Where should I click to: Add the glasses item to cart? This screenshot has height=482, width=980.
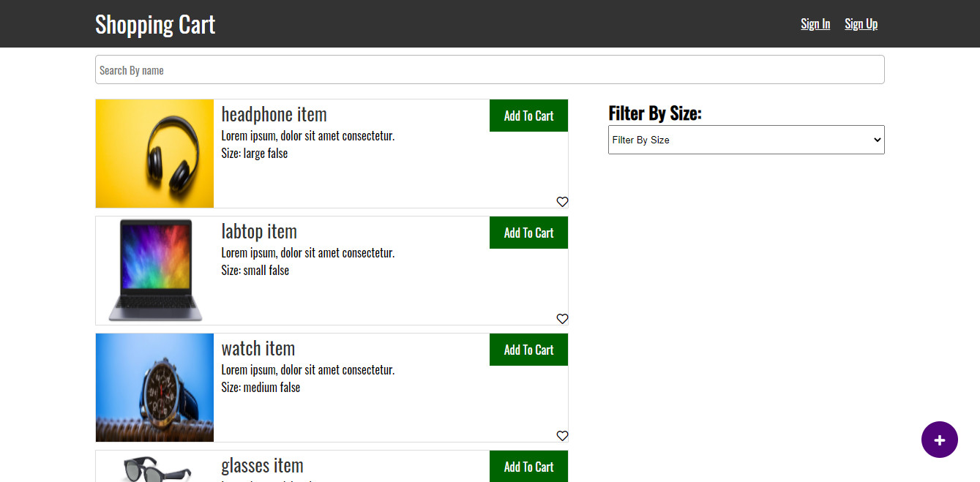pyautogui.click(x=528, y=467)
